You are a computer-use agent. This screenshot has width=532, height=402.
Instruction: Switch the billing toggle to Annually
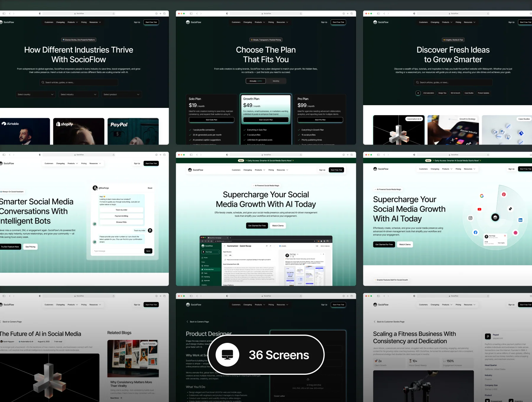tap(256, 81)
